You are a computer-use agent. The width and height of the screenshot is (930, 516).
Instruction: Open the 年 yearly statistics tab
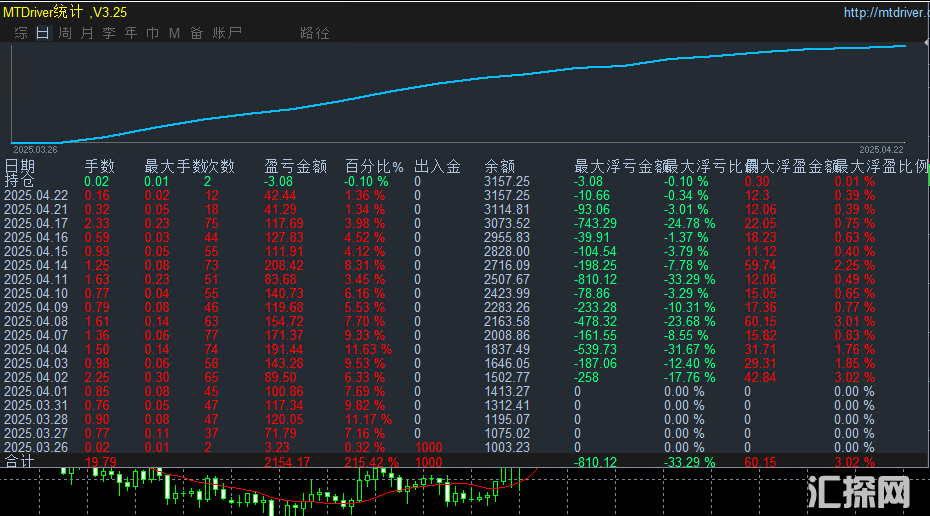[x=131, y=33]
